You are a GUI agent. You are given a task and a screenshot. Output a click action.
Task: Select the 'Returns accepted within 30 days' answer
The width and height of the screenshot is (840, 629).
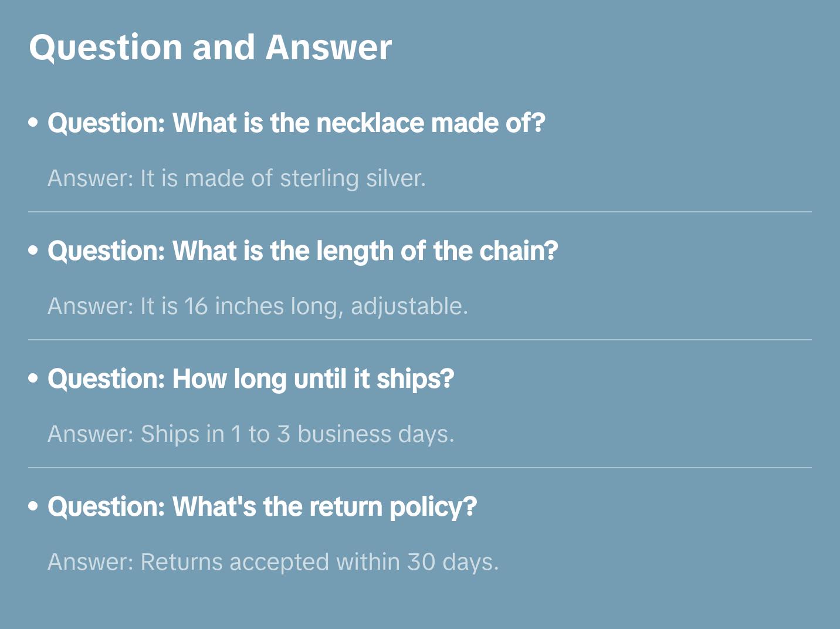(273, 562)
